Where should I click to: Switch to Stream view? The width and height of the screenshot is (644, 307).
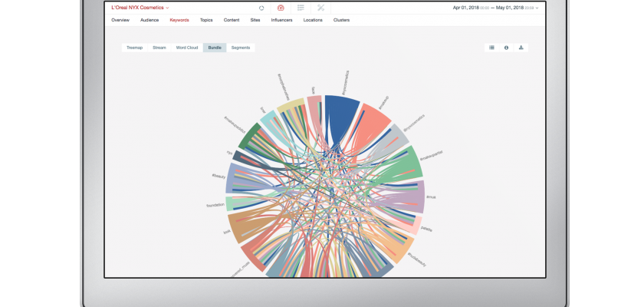point(159,48)
